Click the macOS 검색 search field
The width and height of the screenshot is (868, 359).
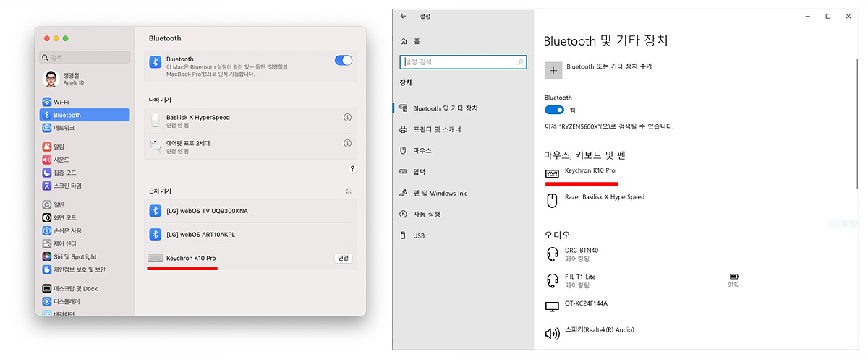click(x=85, y=57)
